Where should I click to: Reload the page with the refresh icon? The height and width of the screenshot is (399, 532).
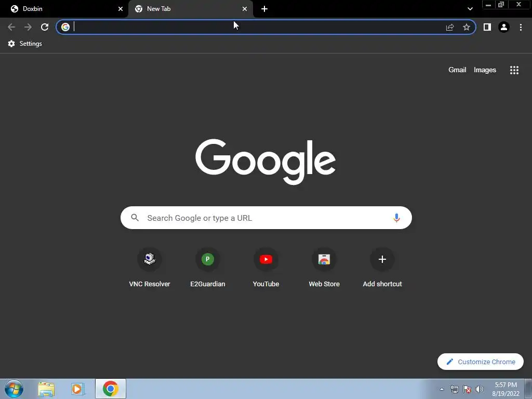[x=45, y=27]
